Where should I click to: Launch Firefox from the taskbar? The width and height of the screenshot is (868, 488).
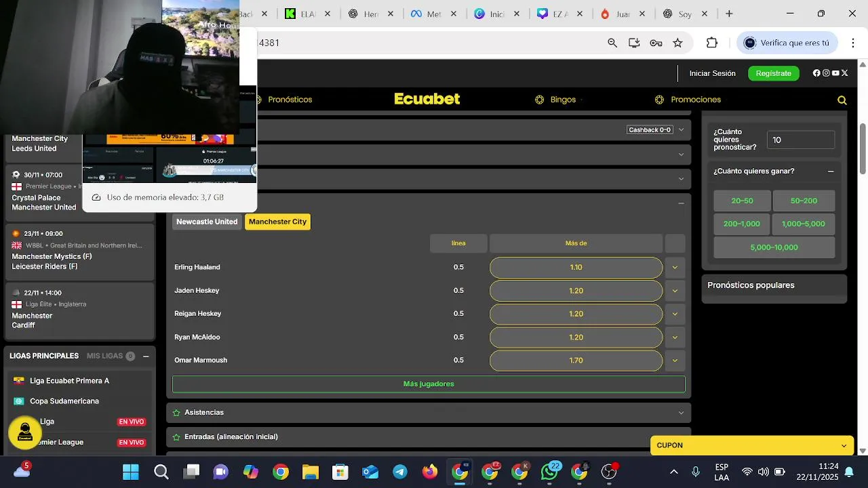(x=430, y=472)
